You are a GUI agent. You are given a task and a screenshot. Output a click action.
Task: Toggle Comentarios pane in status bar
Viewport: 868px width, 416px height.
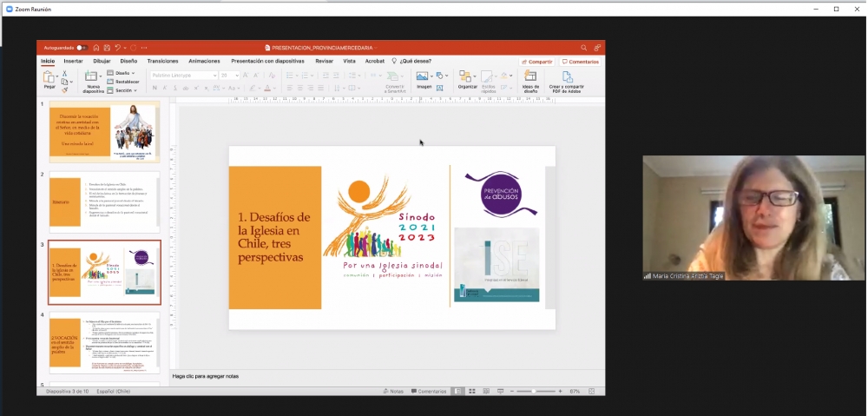[429, 392]
